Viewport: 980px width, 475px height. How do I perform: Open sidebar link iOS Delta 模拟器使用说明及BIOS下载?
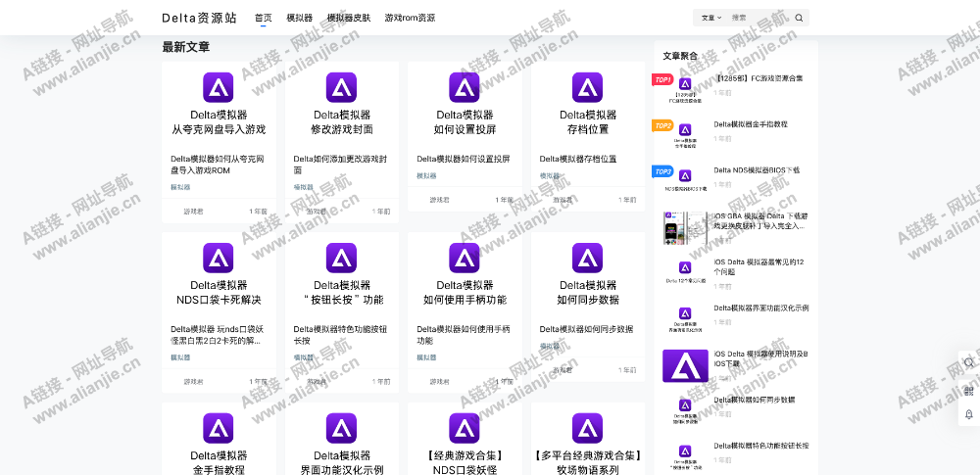(x=761, y=358)
